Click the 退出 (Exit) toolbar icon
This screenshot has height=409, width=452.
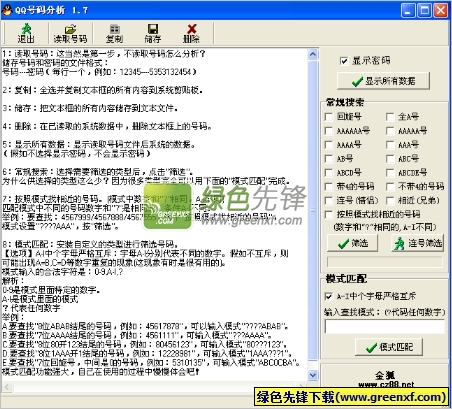coord(26,33)
